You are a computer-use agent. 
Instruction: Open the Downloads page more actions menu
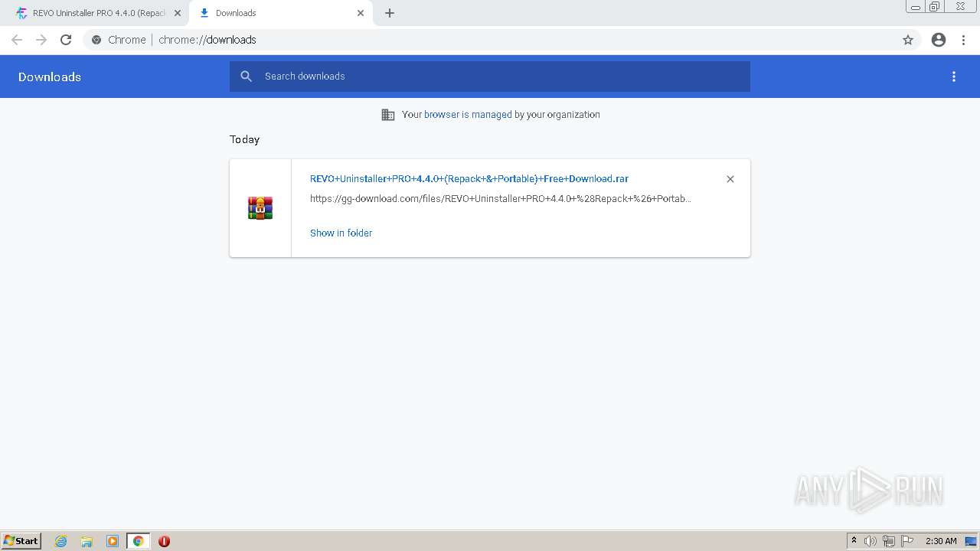[954, 77]
